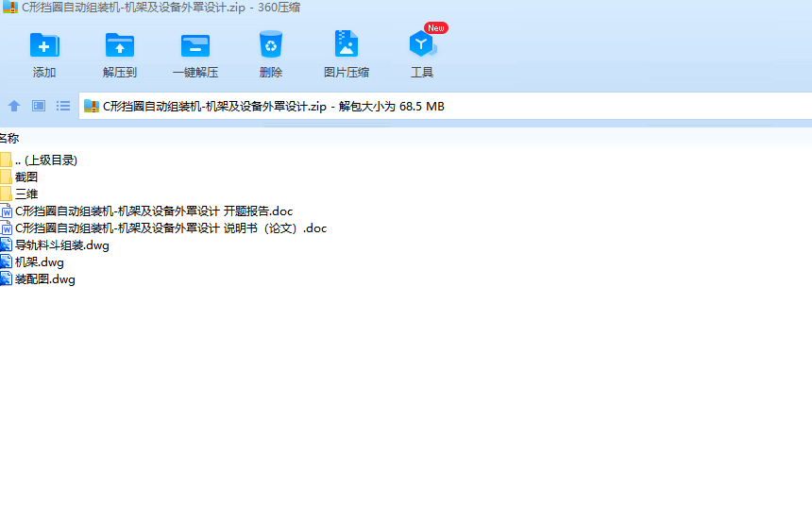
Task: Click the 删除 (Delete) recycle icon
Action: click(271, 44)
